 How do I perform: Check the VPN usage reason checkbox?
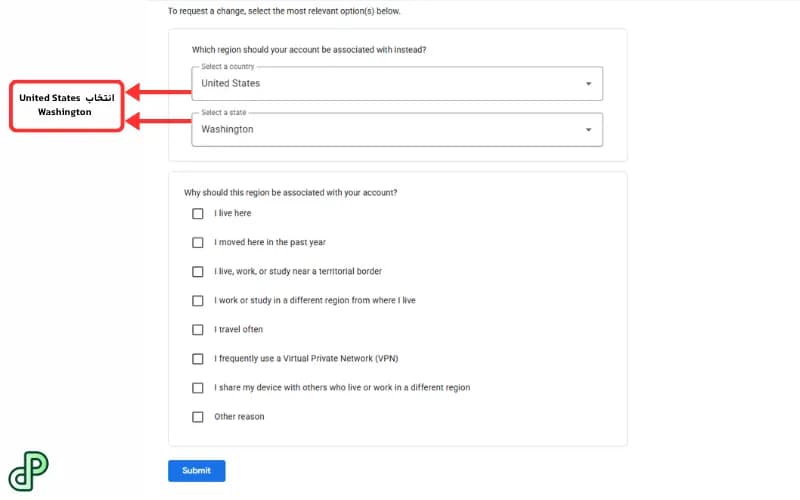coord(197,359)
